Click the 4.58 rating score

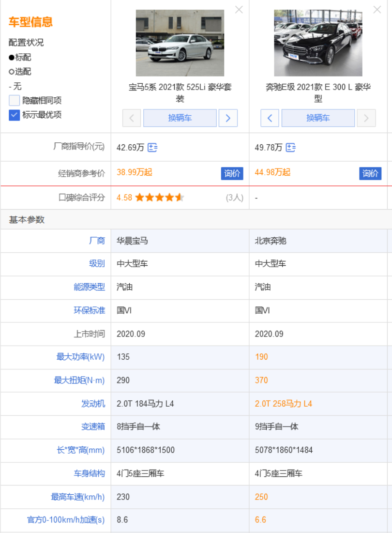124,198
